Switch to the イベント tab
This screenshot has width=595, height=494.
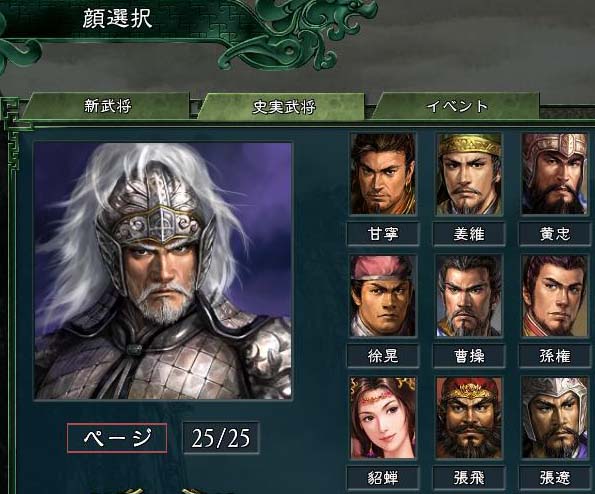click(x=457, y=106)
